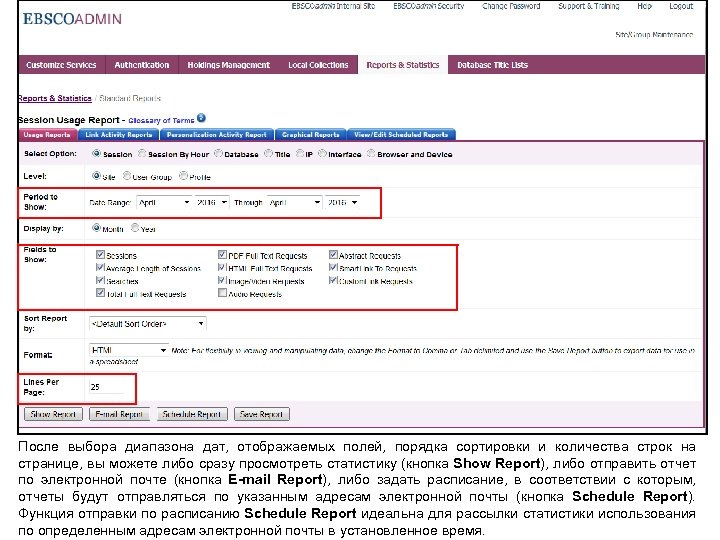Image resolution: width=720 pixels, height=540 pixels.
Task: Switch to the Link Activity Reports tab
Action: [118, 135]
